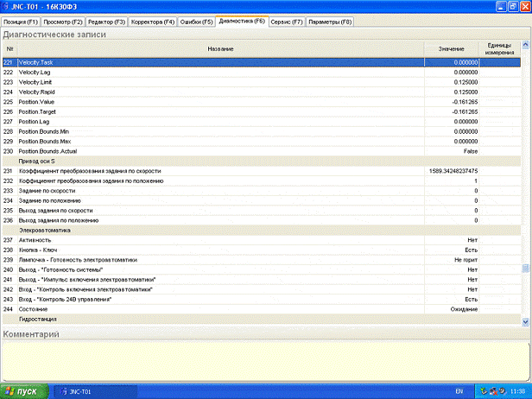Viewport: 532px width, 399px height.
Task: Switch to the Просмотр (F2) tab
Action: click(64, 20)
